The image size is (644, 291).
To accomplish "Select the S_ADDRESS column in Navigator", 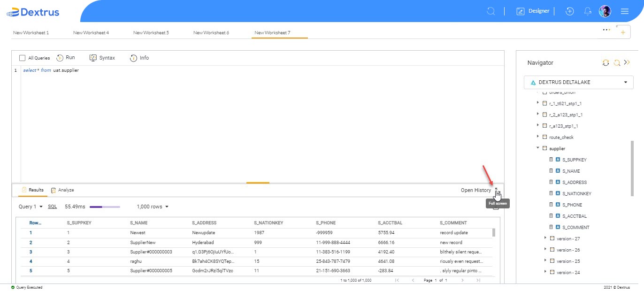I will point(574,182).
